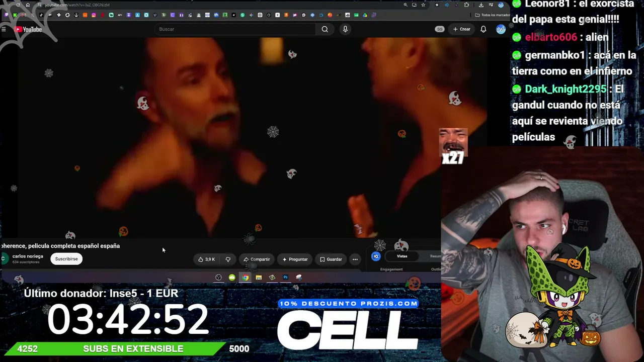Bookmark this page with the star icon
This screenshot has width=644, height=362.
(x=423, y=5)
